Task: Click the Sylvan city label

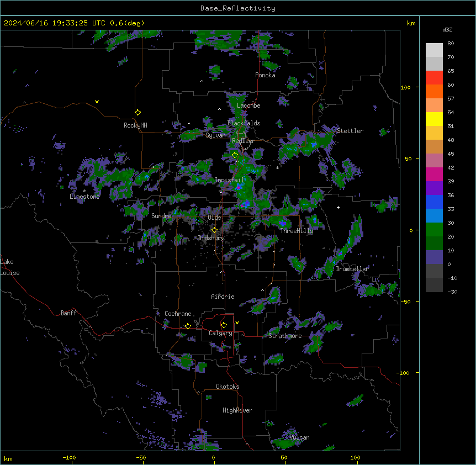Action: (x=215, y=135)
